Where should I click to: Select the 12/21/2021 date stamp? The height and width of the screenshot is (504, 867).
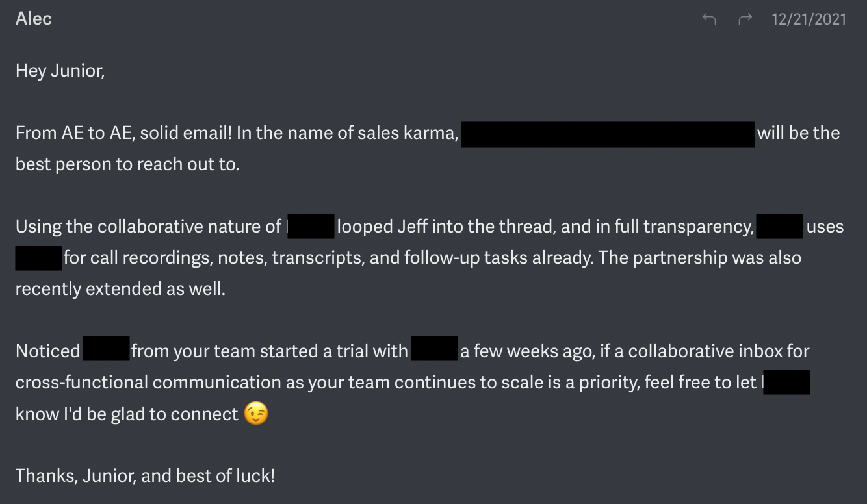point(809,19)
